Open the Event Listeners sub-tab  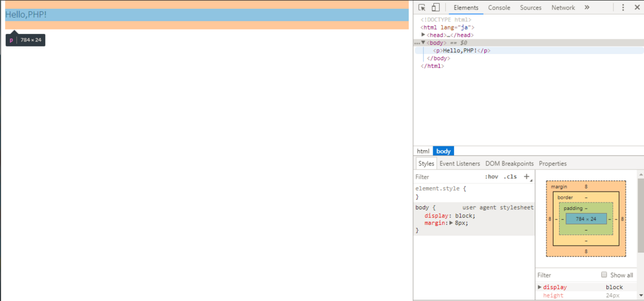click(x=460, y=163)
